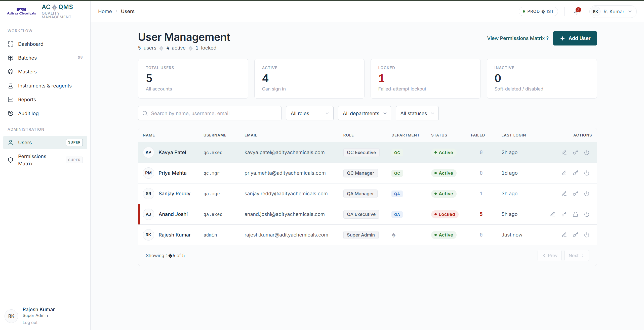Reset password key icon for Kavya Patel

(575, 152)
